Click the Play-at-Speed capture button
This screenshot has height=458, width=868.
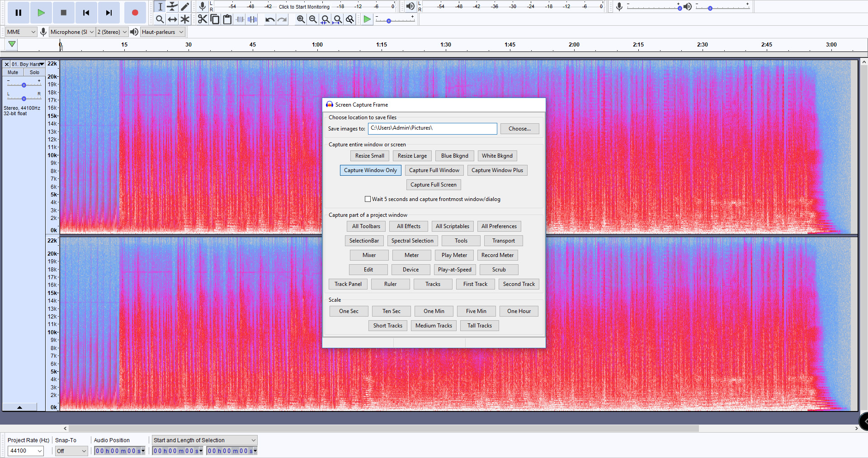tap(454, 270)
